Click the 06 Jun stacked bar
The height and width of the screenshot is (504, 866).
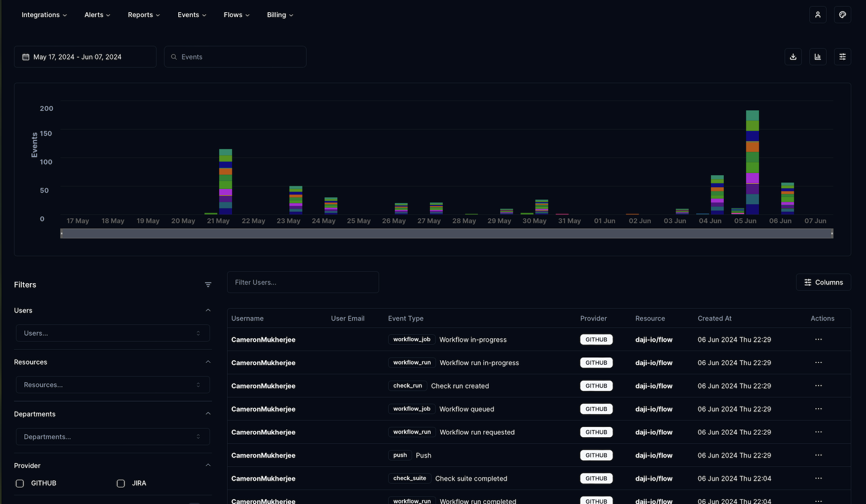(788, 198)
